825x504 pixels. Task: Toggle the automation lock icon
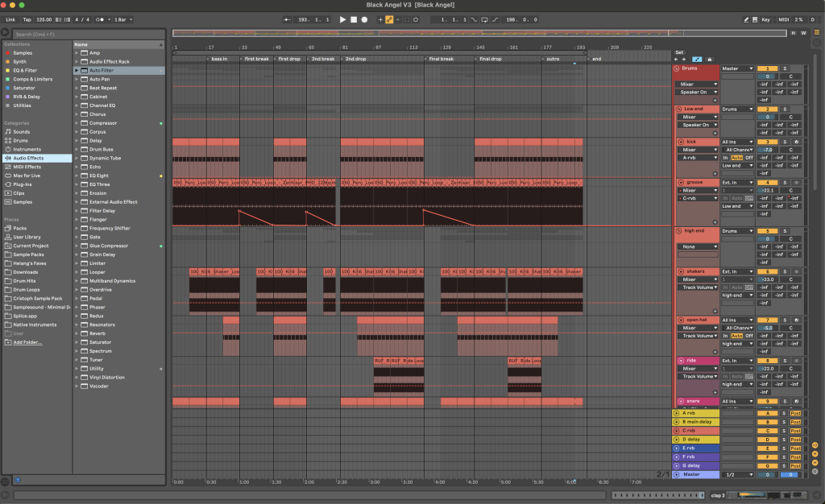tap(709, 59)
